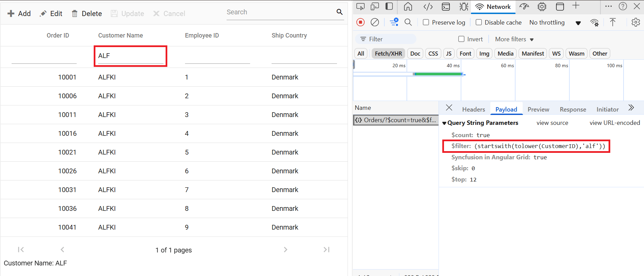Enable Preserve log checkbox

(426, 22)
